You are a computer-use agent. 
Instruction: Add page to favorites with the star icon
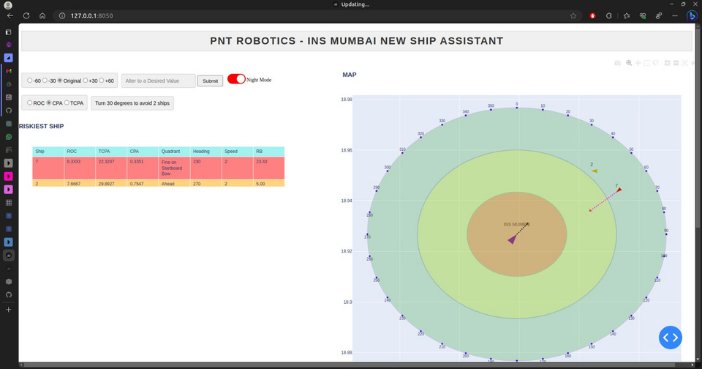tap(573, 16)
